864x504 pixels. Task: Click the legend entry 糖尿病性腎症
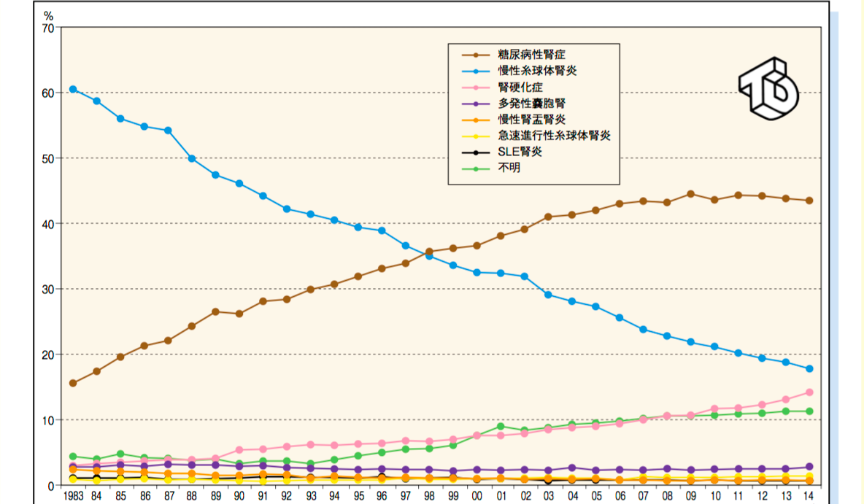click(531, 55)
